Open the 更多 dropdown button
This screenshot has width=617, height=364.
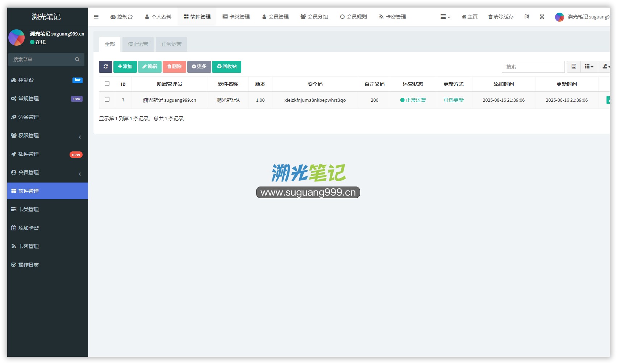[x=199, y=67]
